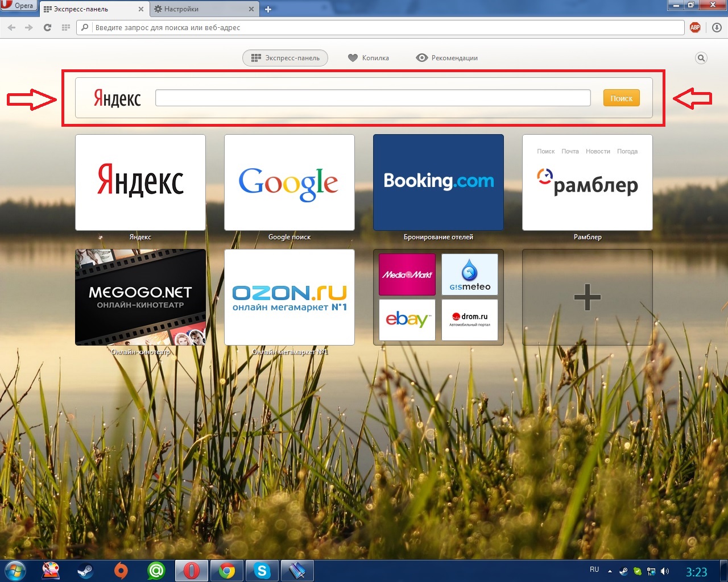Open the Booking.com speed dial tile
Screen dimensions: 728x582
click(x=439, y=182)
